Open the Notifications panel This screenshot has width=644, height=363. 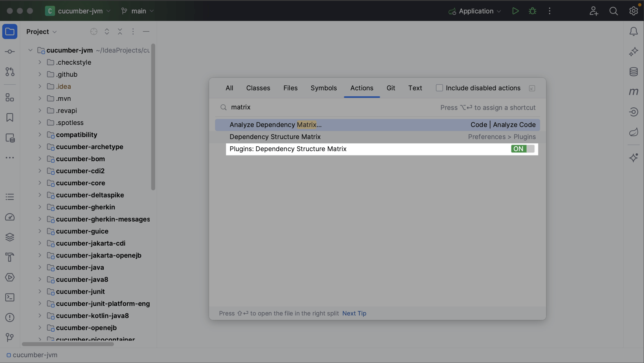634,31
